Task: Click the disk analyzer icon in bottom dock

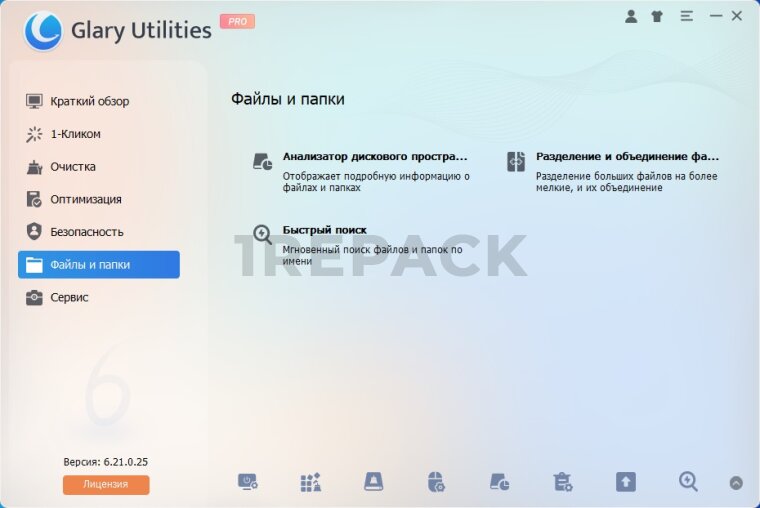Action: click(x=499, y=482)
